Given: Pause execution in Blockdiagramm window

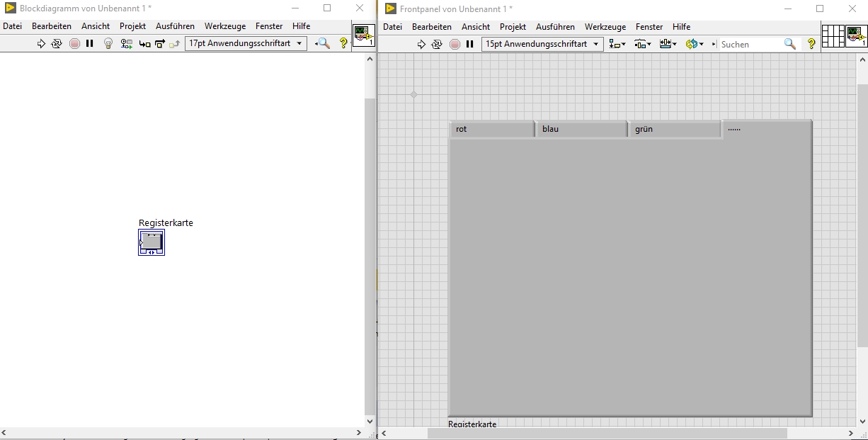Looking at the screenshot, I should pos(90,43).
